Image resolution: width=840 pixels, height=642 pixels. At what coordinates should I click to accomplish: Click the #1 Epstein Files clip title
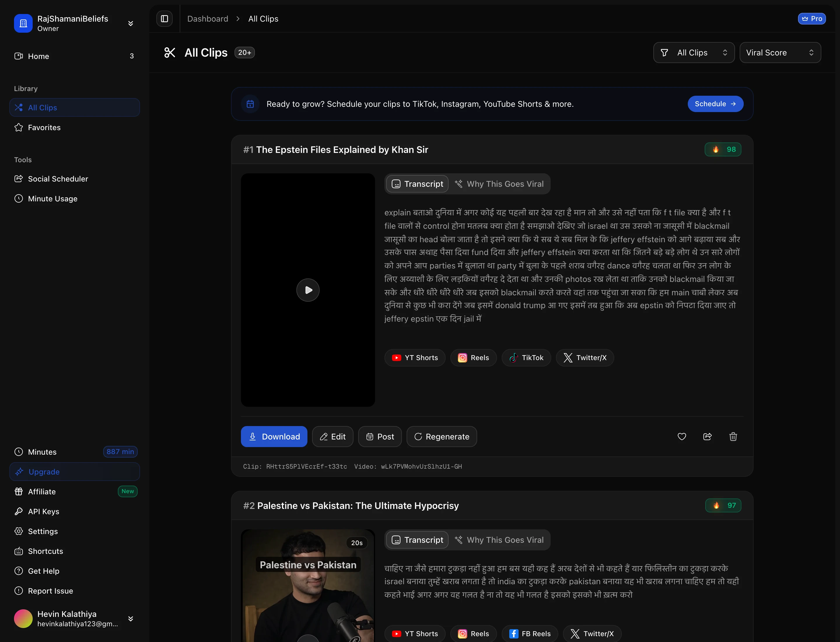tap(336, 149)
